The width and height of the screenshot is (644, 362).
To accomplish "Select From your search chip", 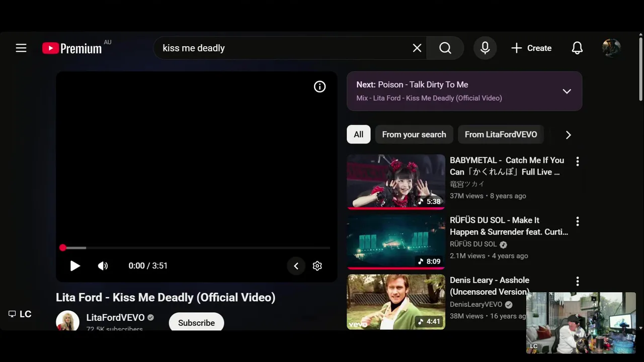I will pyautogui.click(x=414, y=135).
